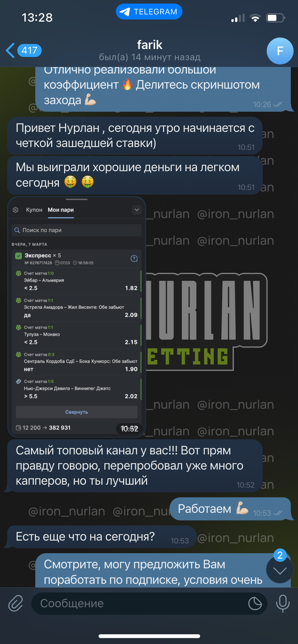Image resolution: width=298 pixels, height=644 pixels.
Task: Tap the back arrow to chat list
Action: coord(11,50)
